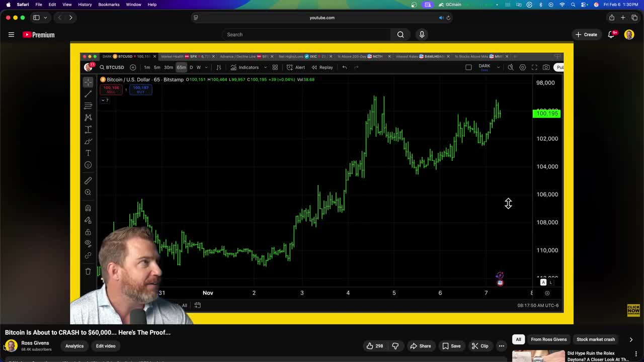
Task: Select the emoji sticker tool
Action: (x=88, y=164)
